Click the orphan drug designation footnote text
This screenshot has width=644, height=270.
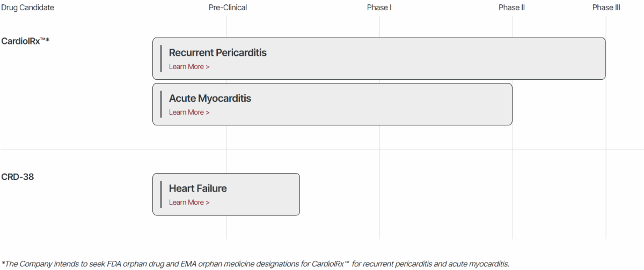[255, 264]
